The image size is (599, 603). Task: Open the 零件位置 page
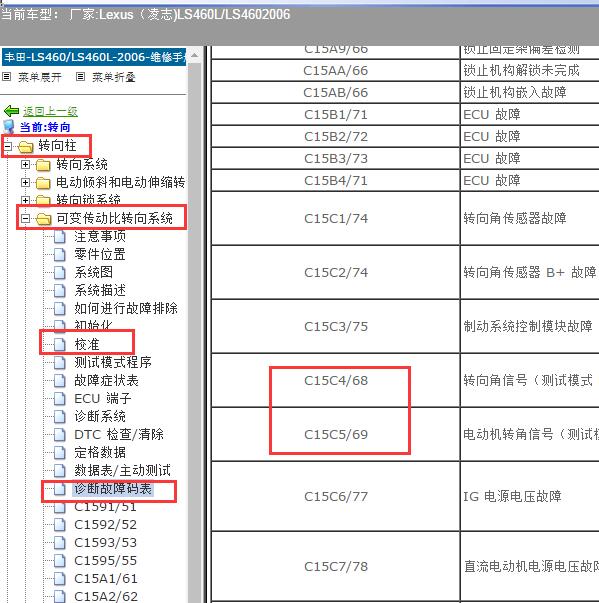coord(100,254)
